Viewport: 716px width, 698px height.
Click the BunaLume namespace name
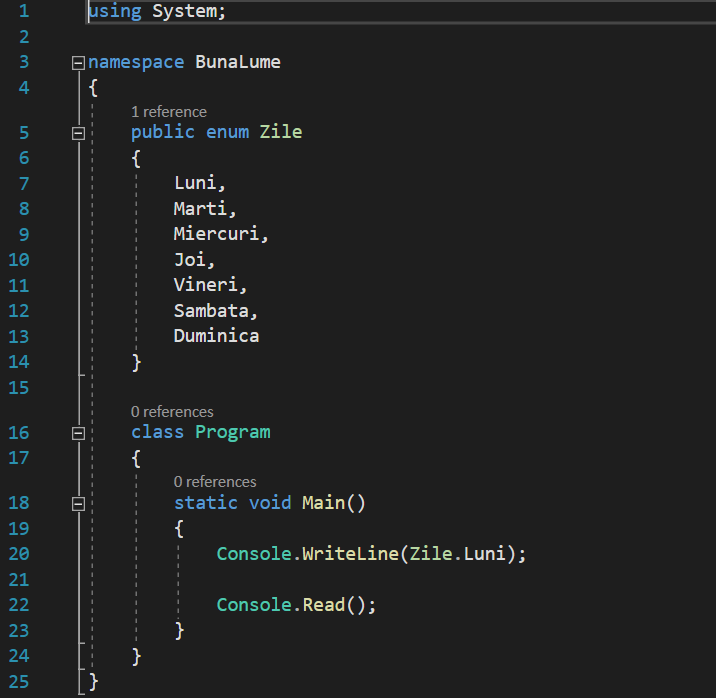(237, 62)
